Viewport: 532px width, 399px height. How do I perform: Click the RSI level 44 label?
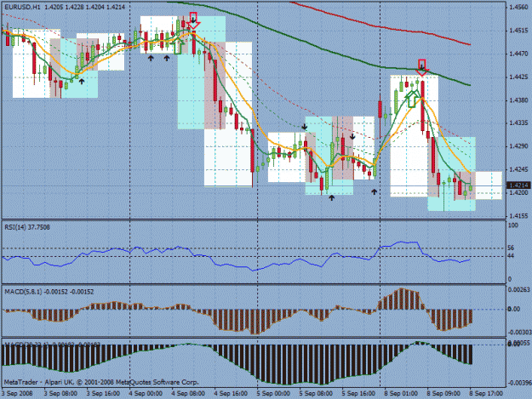coord(512,255)
